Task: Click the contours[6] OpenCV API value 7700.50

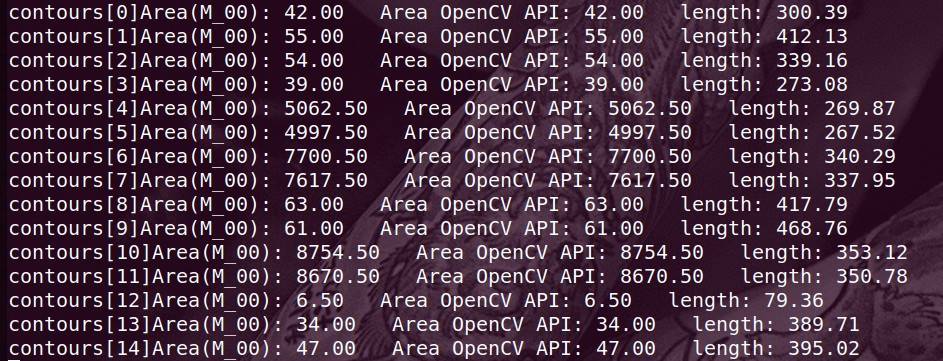Action: pos(650,156)
